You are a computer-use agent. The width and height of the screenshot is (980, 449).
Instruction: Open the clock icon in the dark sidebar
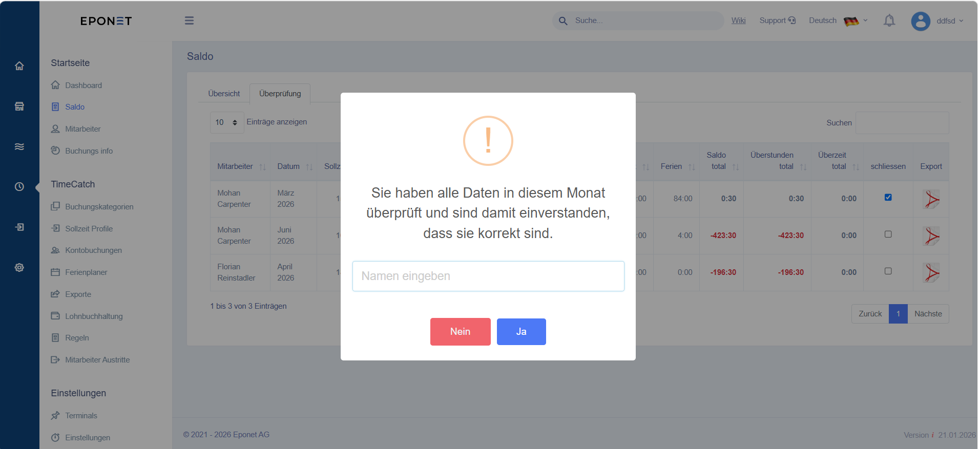coord(19,187)
